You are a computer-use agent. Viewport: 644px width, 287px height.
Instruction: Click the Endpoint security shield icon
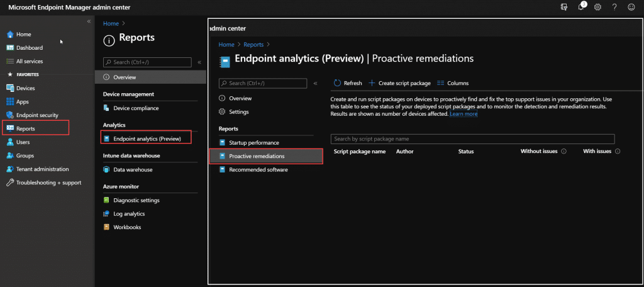click(10, 115)
